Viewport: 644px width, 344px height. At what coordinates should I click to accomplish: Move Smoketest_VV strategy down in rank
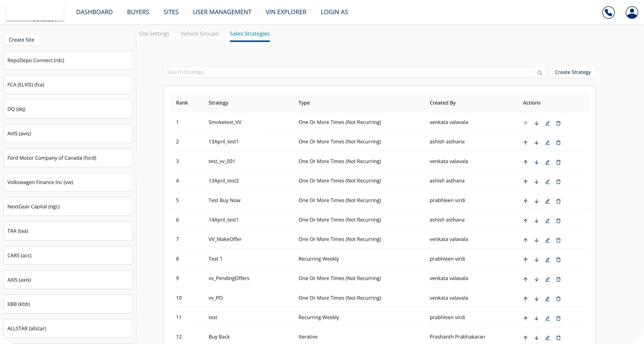(536, 123)
